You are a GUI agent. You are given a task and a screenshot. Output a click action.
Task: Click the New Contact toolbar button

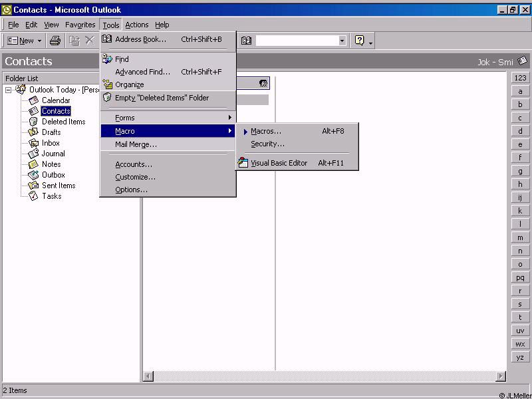point(21,41)
